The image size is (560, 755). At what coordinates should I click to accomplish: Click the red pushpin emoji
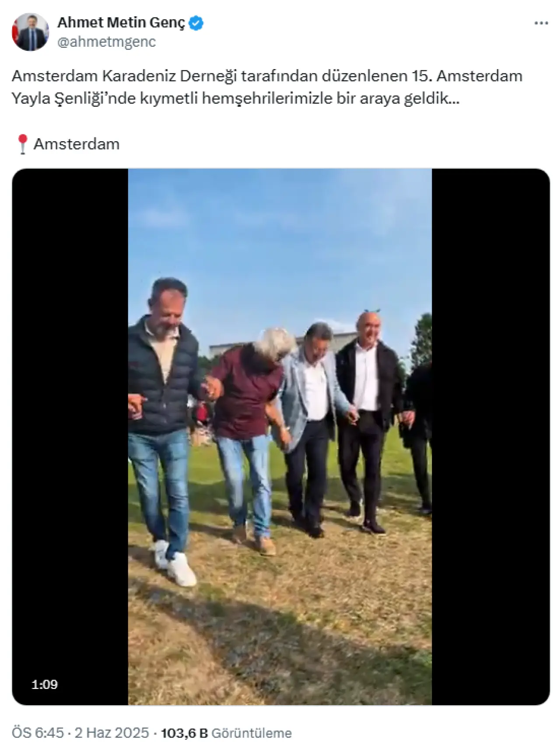[22, 144]
